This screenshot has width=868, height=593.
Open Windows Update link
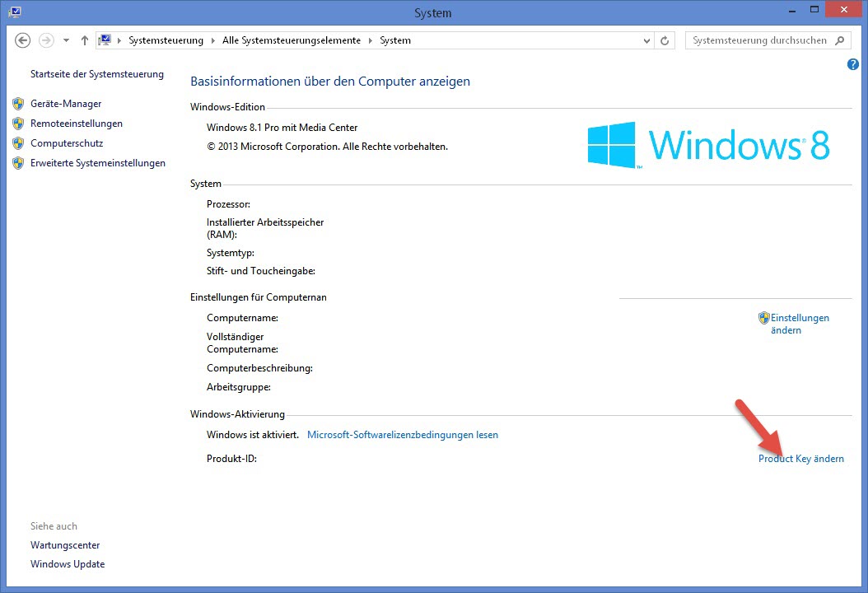68,564
